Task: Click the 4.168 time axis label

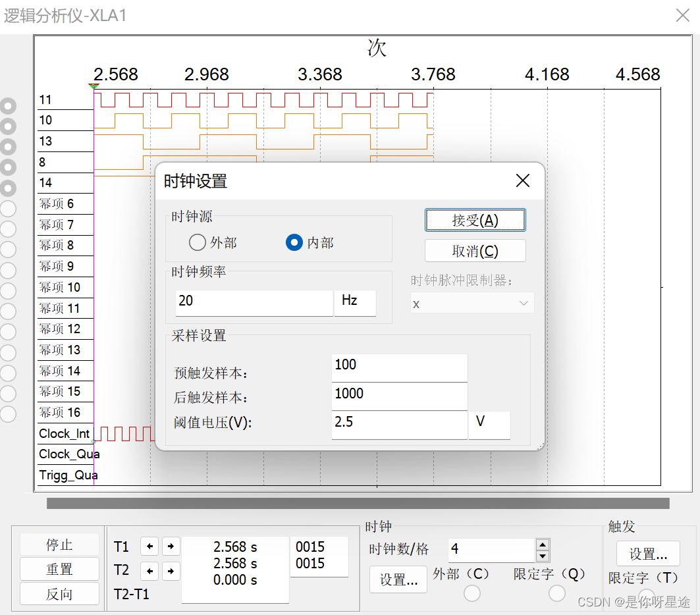Action: 547,74
